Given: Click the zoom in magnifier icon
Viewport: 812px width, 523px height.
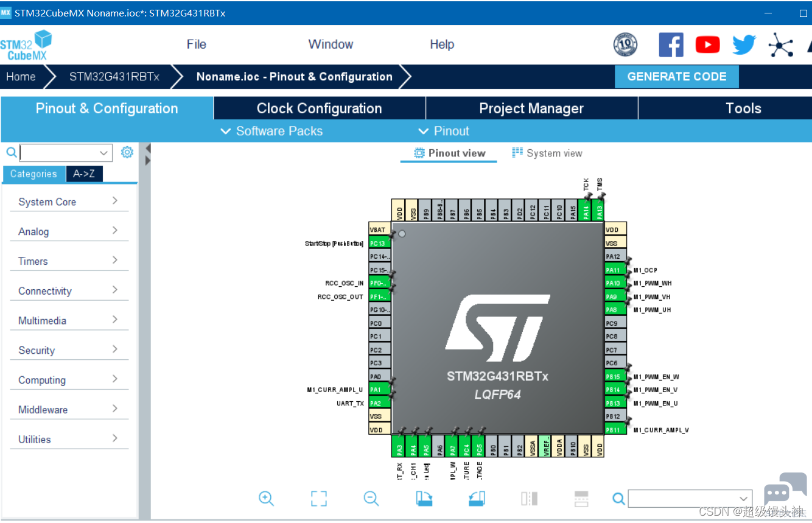Looking at the screenshot, I should [x=266, y=499].
